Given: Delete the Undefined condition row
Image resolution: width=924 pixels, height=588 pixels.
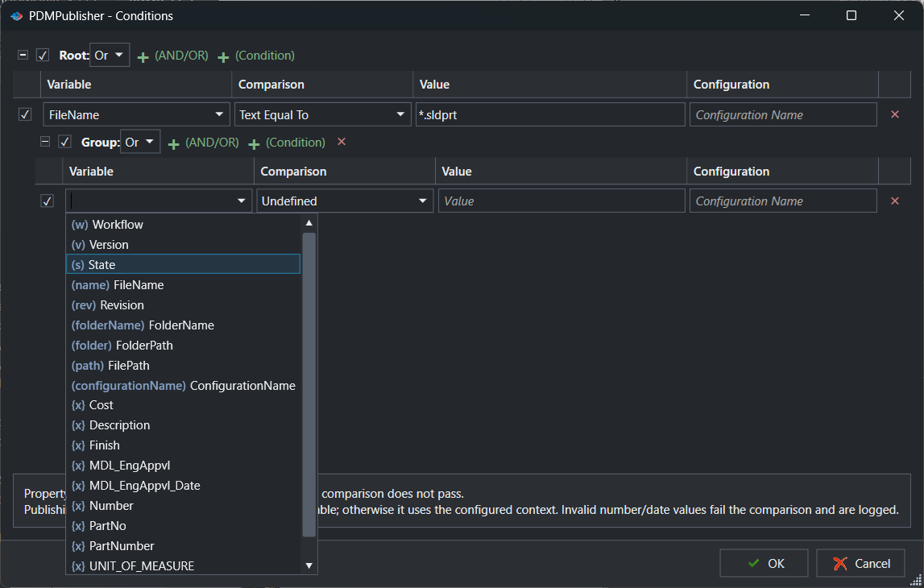Looking at the screenshot, I should point(894,201).
